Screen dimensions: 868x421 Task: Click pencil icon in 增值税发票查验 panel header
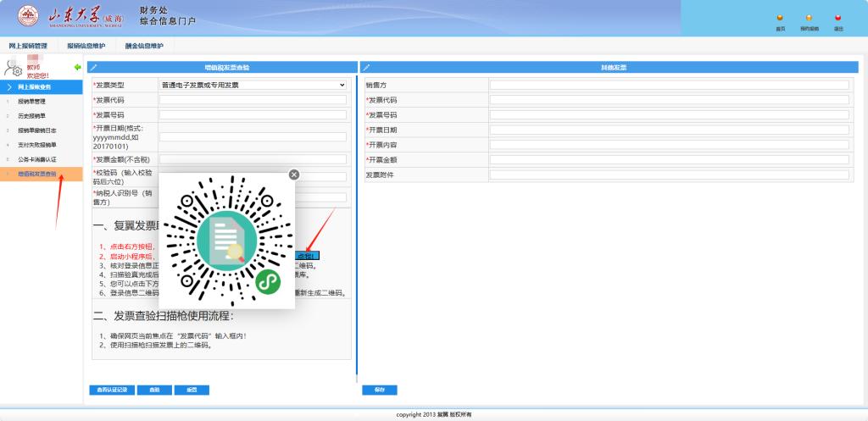(93, 68)
